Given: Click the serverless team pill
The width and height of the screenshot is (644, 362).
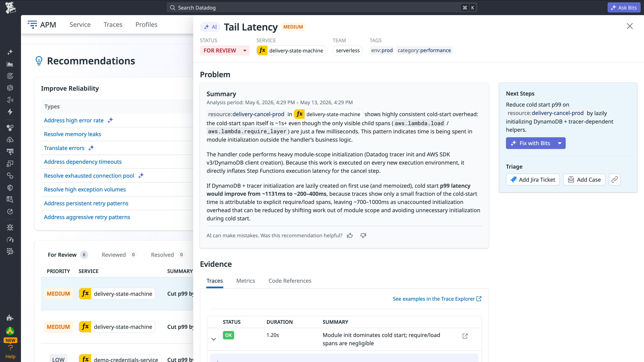Looking at the screenshot, I should point(347,50).
